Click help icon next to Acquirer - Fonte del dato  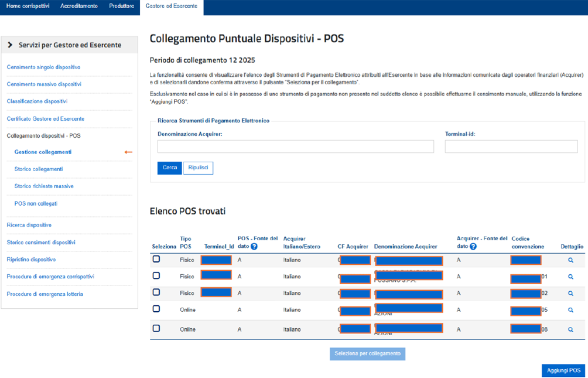tap(473, 247)
